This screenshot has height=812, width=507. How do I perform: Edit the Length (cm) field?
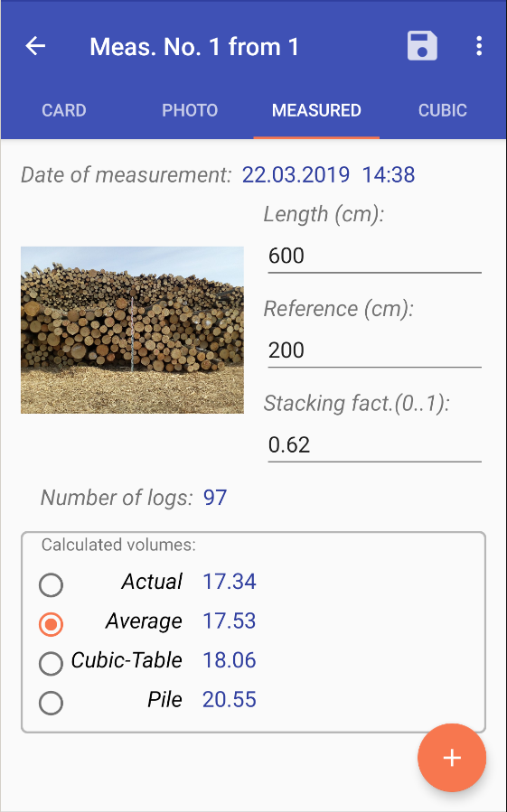pyautogui.click(x=374, y=256)
